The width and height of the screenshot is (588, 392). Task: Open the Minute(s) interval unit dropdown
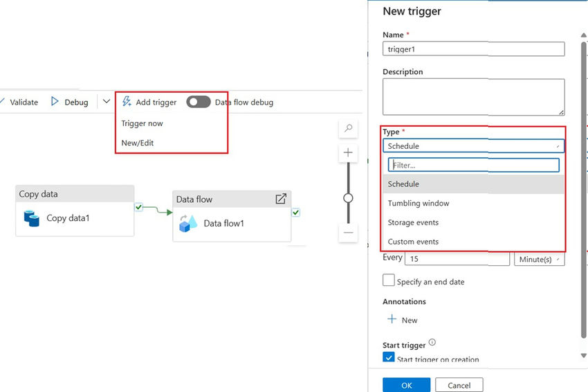(540, 259)
